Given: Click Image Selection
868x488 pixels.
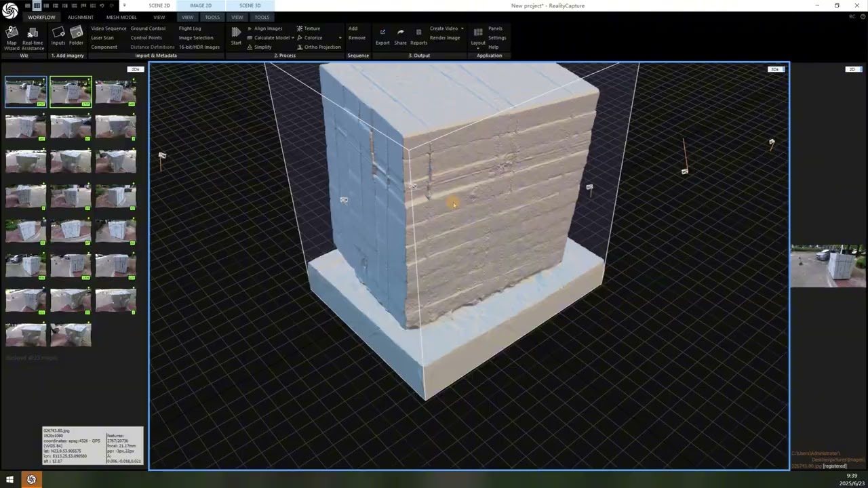Looking at the screenshot, I should click(196, 38).
